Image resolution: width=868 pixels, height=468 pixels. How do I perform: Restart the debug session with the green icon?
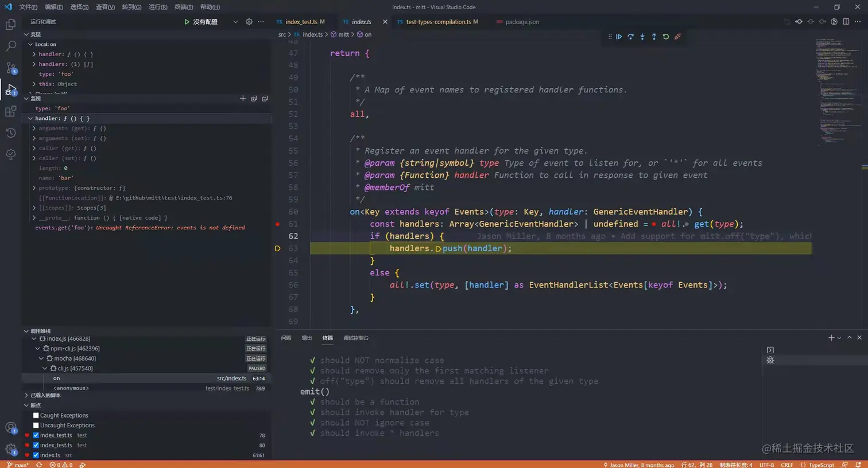tap(666, 37)
